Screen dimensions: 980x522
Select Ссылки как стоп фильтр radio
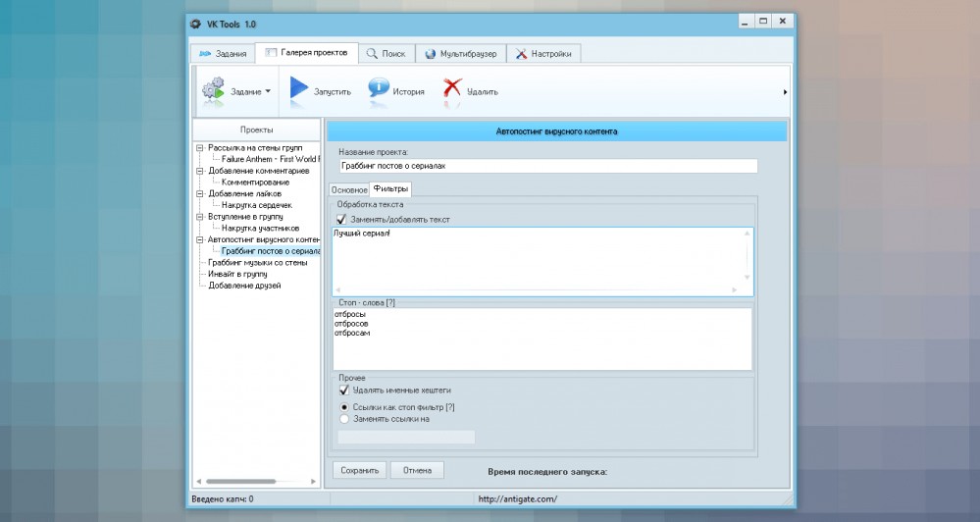343,407
